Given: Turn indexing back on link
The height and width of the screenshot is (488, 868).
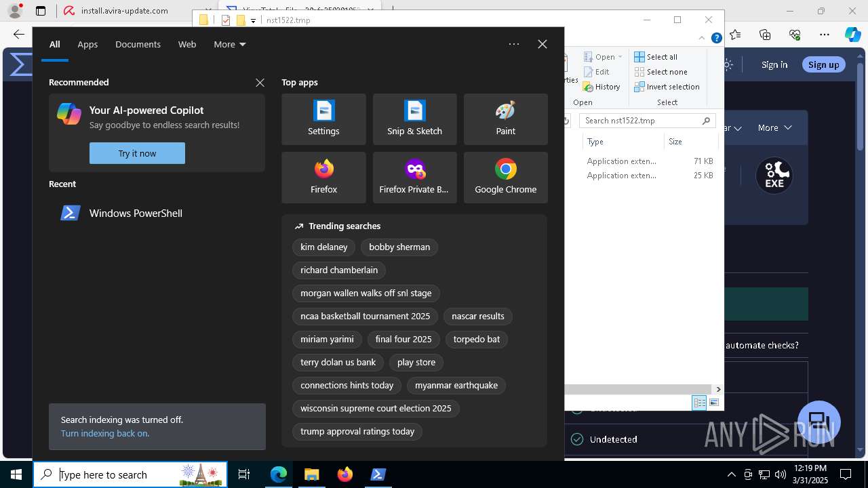Looking at the screenshot, I should pyautogui.click(x=105, y=433).
